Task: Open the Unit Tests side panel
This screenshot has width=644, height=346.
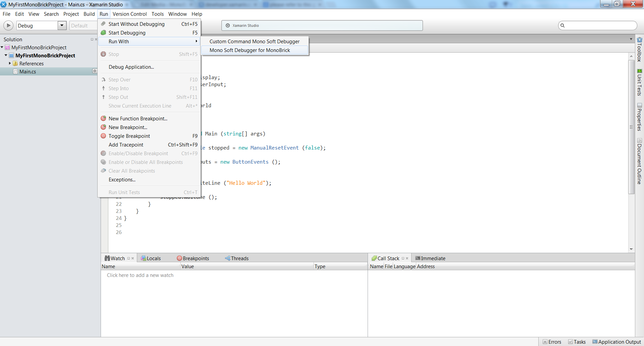Action: pyautogui.click(x=639, y=82)
